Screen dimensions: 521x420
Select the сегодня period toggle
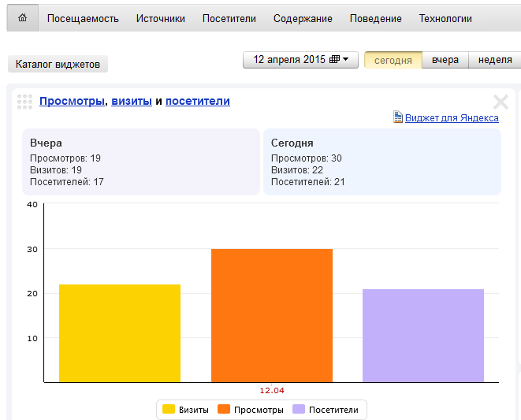coord(393,60)
